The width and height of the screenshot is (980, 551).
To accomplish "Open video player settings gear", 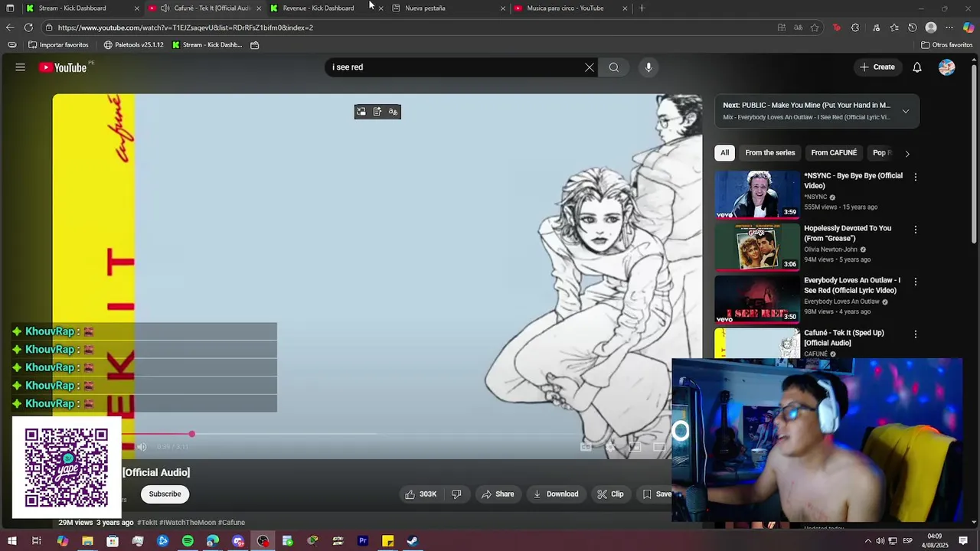I will point(610,447).
